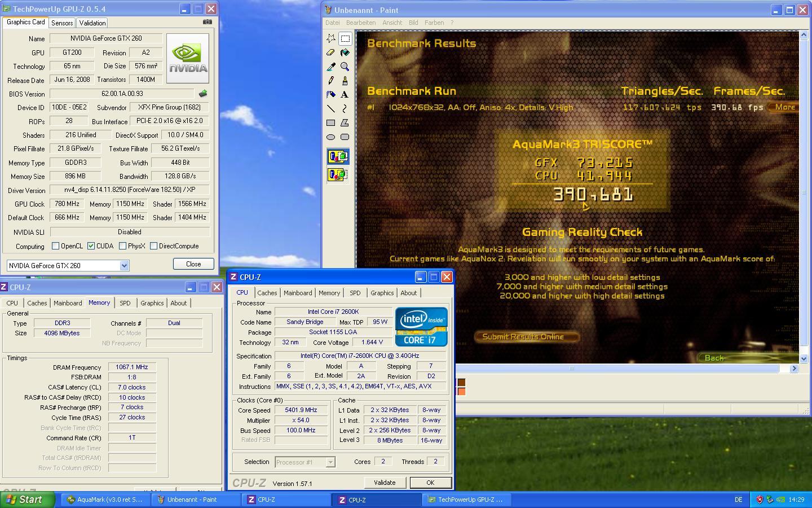Open the Ansicht menu in Paint
The height and width of the screenshot is (508, 812).
point(392,23)
